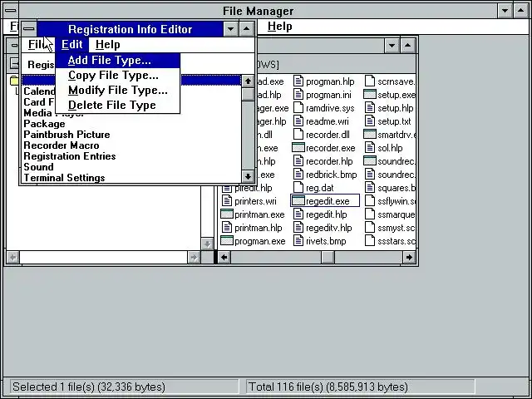This screenshot has width=532, height=399.
Task: Click sol.hlp document icon
Action: (370, 148)
